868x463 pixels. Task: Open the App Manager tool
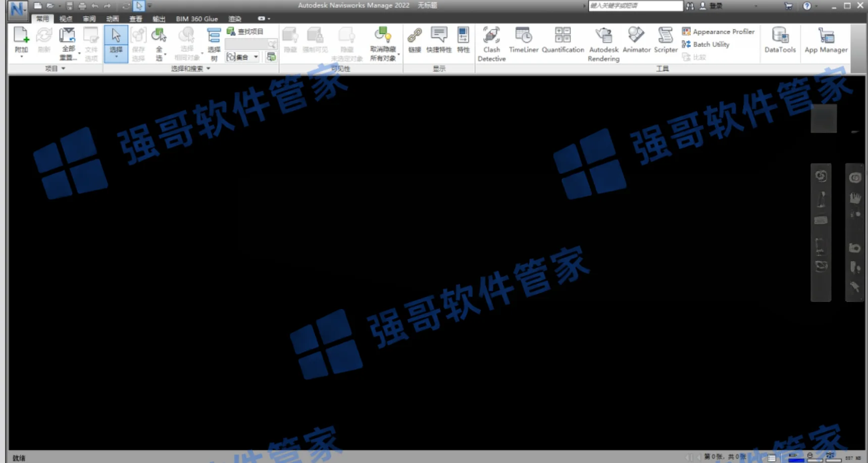coord(826,40)
